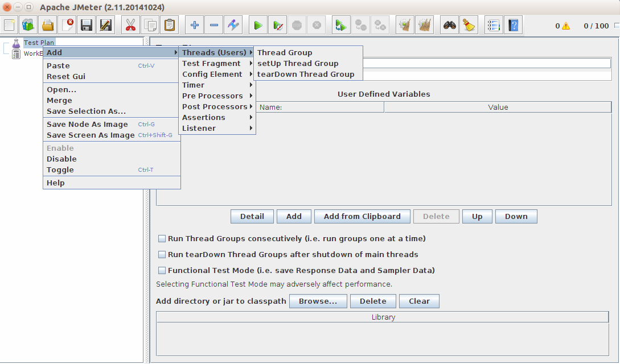
Task: Click Add from Clipboard button
Action: (x=362, y=216)
